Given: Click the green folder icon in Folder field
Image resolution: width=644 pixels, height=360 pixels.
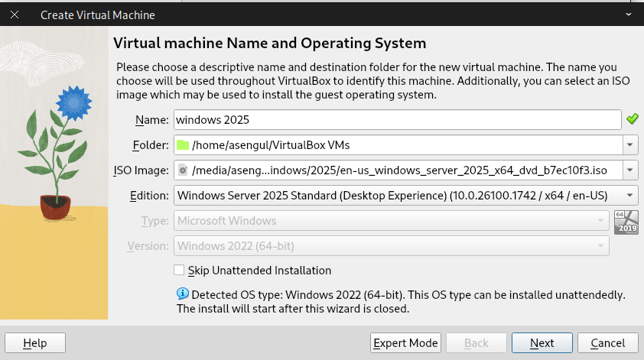Looking at the screenshot, I should pyautogui.click(x=182, y=145).
